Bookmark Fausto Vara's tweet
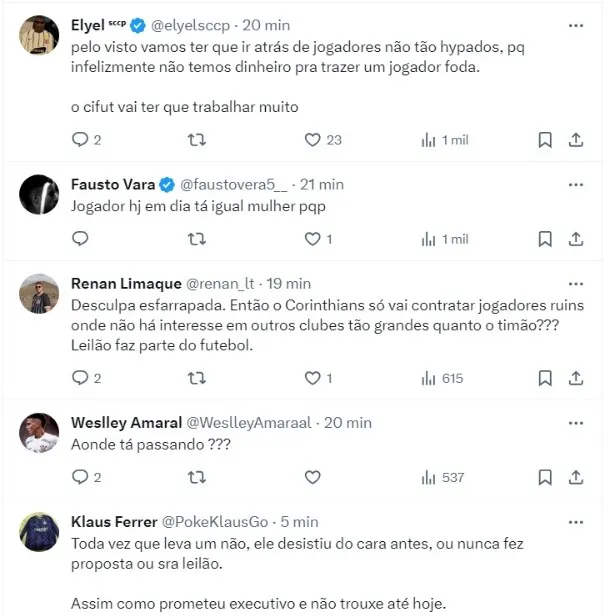 pyautogui.click(x=545, y=239)
